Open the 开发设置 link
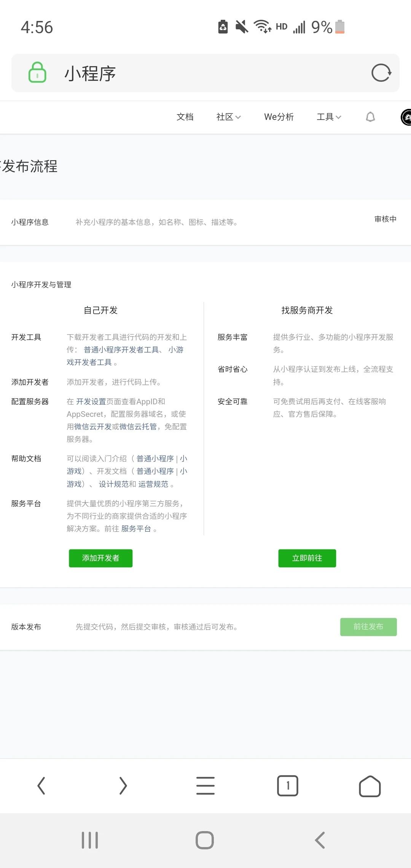The image size is (411, 868). 91,401
